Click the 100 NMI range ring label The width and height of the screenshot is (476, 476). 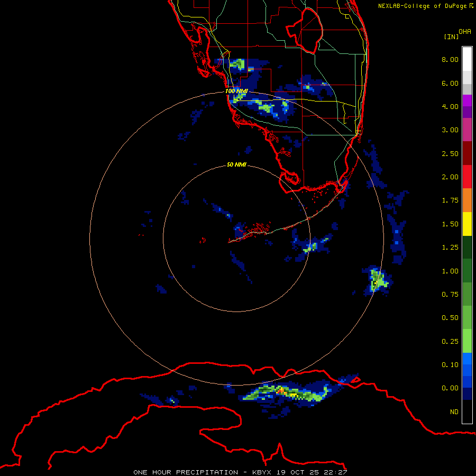pyautogui.click(x=236, y=91)
